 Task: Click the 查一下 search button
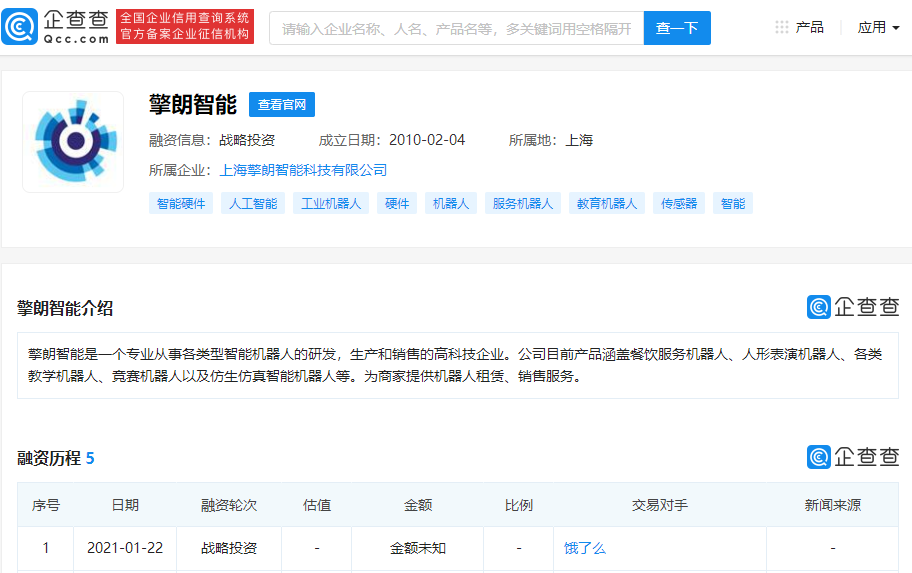tap(677, 28)
